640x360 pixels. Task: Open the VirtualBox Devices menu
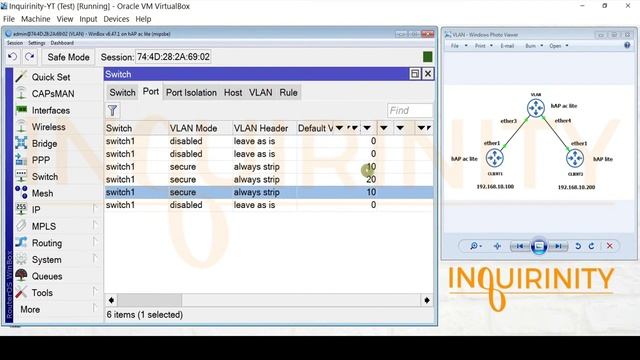pos(116,19)
